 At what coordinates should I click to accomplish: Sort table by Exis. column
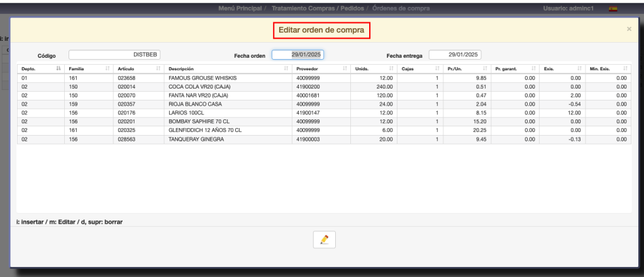[562, 68]
